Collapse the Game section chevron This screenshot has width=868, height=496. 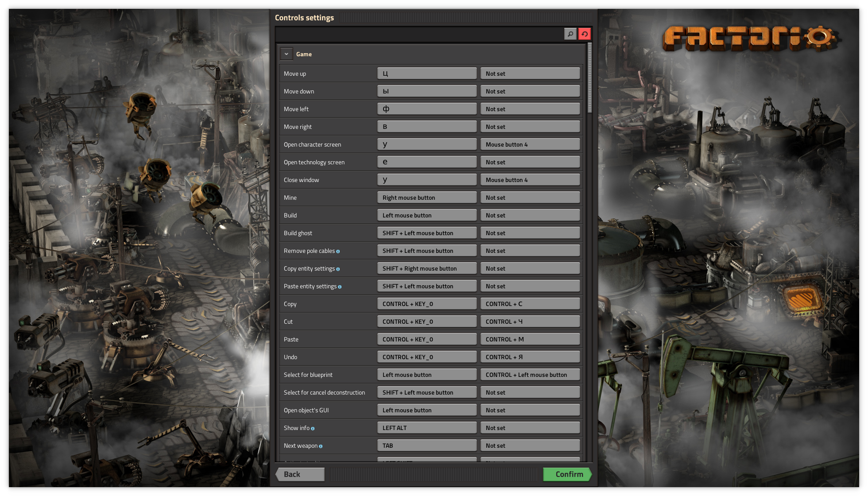[x=287, y=54]
